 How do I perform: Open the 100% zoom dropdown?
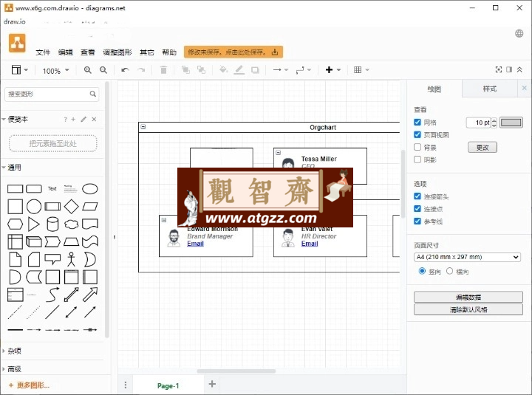[x=55, y=71]
